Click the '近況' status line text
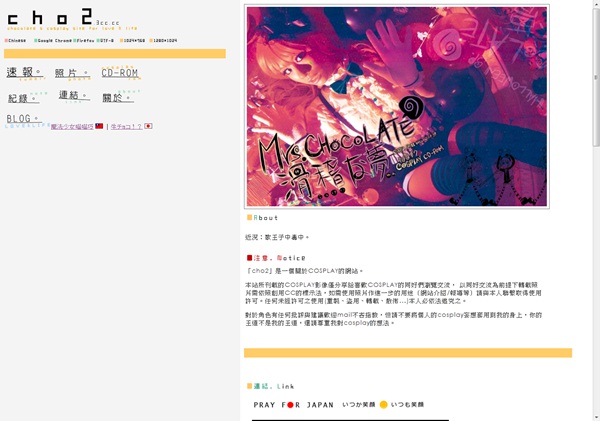 click(277, 237)
